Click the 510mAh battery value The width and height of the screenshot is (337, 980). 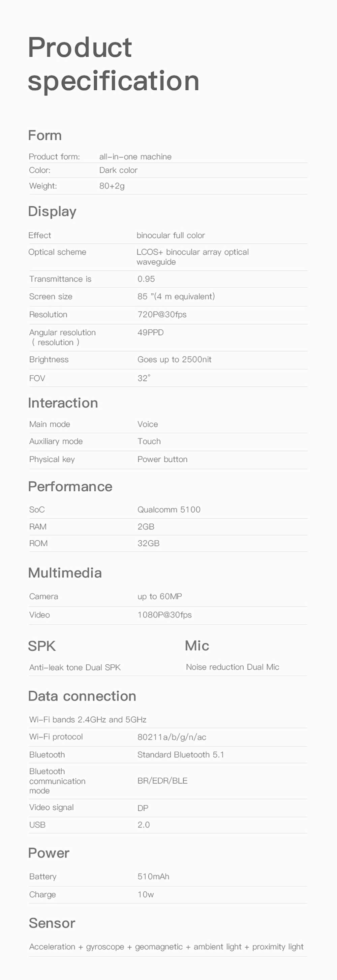click(153, 876)
